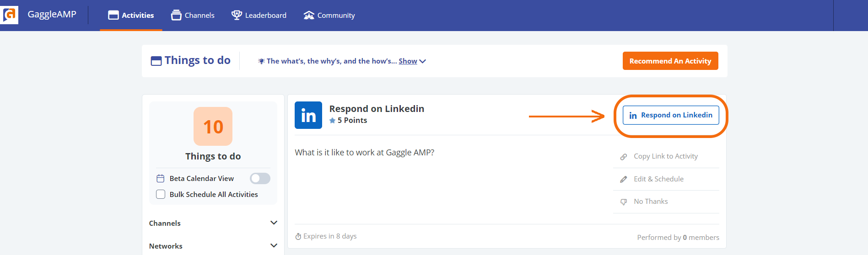Viewport: 868px width, 255px height.
Task: Click the expiry stopwatch icon
Action: (x=298, y=236)
